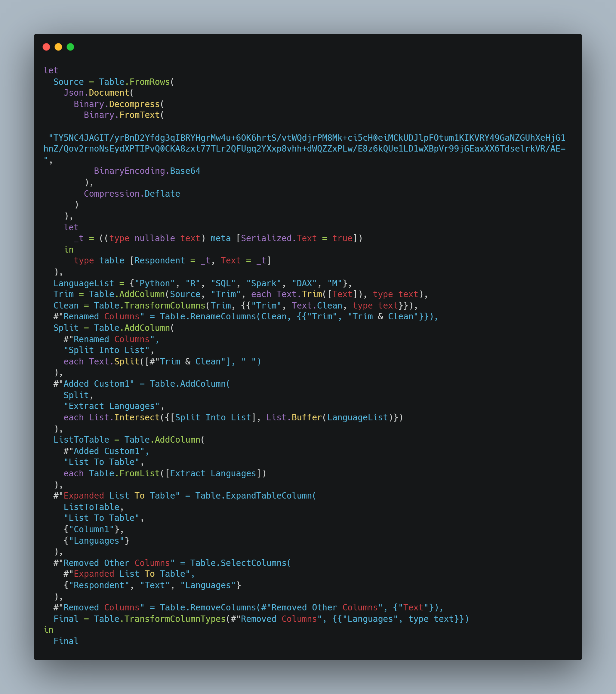Click the yellow minimize window dot
This screenshot has width=616, height=694.
coord(58,47)
